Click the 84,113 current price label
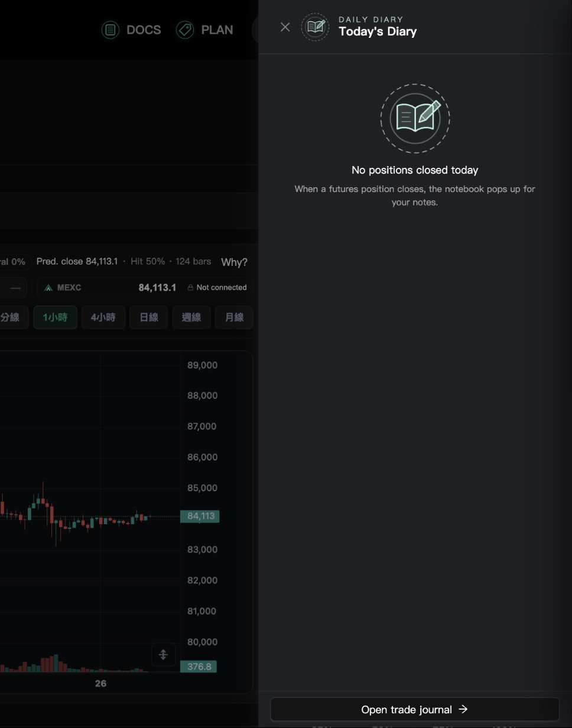 pos(200,516)
